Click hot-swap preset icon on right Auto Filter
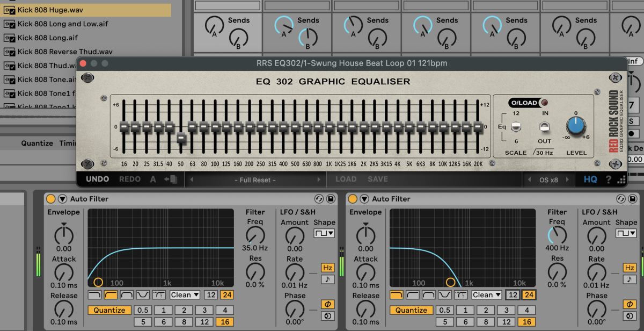 621,199
